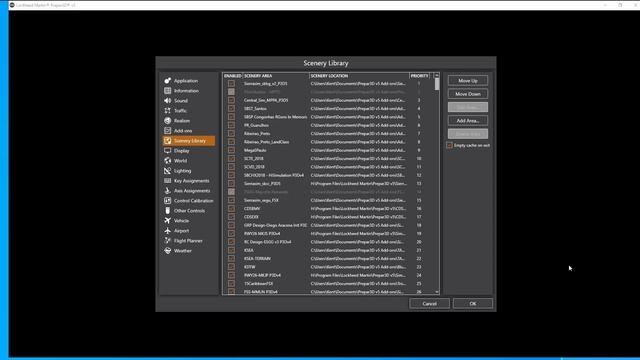Click the priority 17 cell

(419, 217)
